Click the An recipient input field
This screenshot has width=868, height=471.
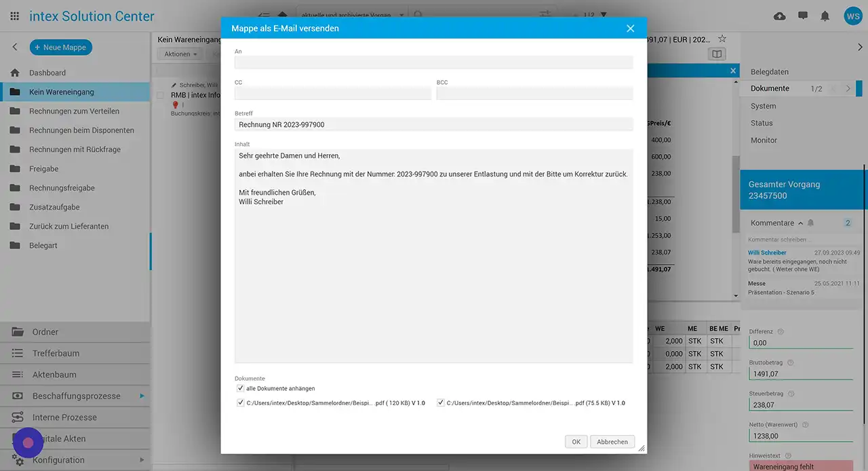pos(433,62)
